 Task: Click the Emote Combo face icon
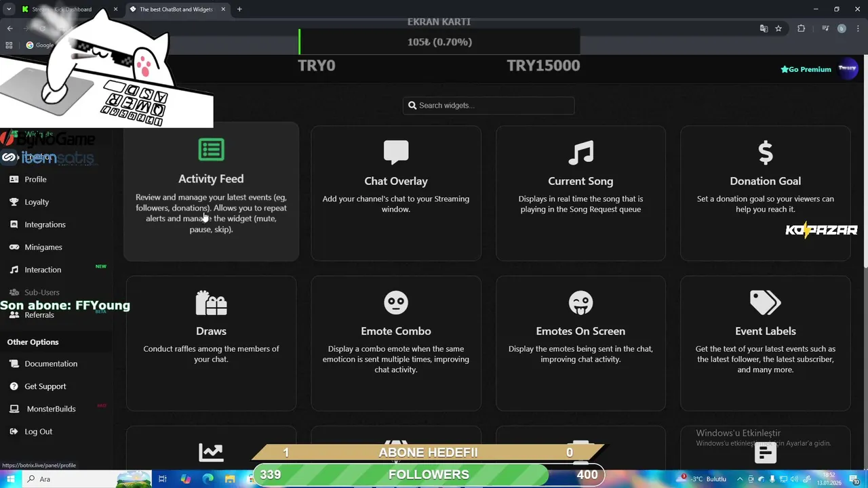(x=396, y=302)
